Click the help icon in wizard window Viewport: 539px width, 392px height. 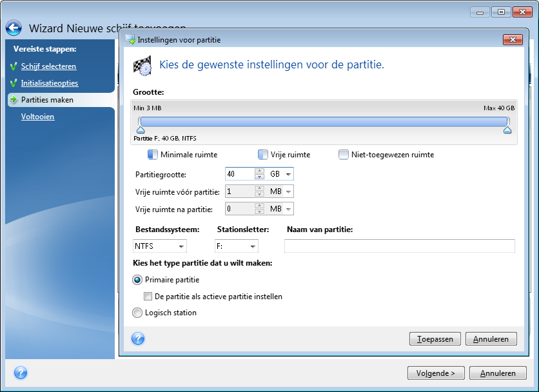(x=21, y=373)
